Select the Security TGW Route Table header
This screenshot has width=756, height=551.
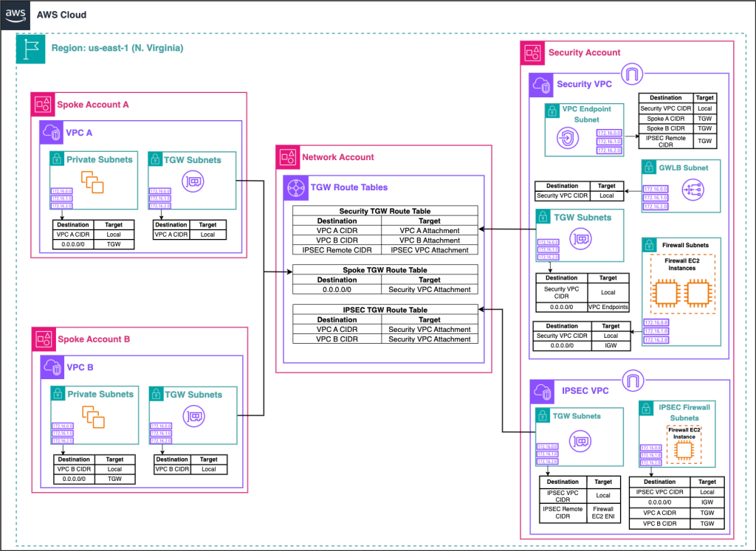click(385, 210)
